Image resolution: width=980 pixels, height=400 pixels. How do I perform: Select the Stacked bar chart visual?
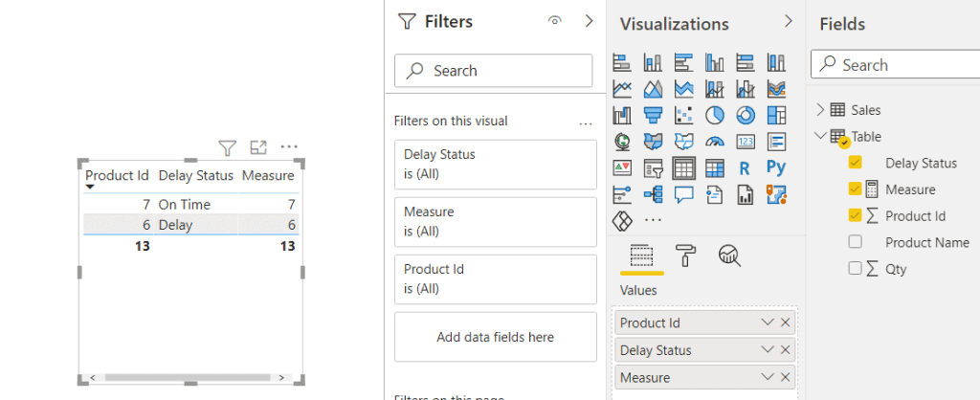(x=622, y=62)
